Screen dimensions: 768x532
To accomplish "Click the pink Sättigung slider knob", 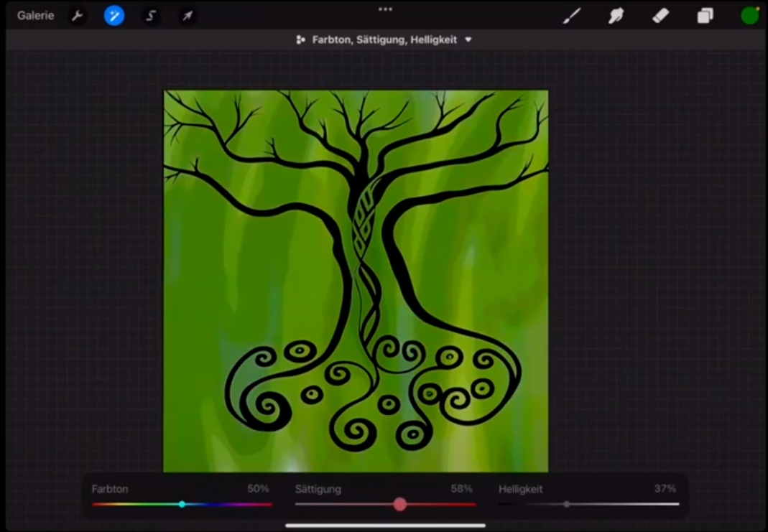I will [x=400, y=504].
